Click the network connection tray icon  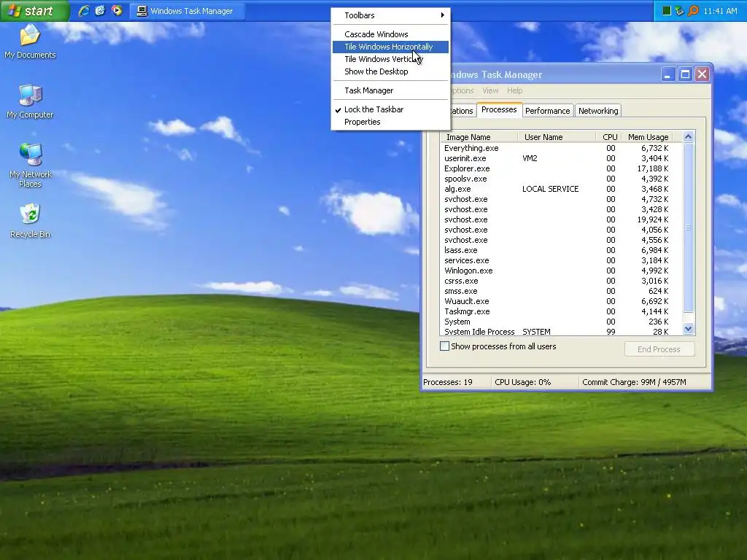(680, 10)
